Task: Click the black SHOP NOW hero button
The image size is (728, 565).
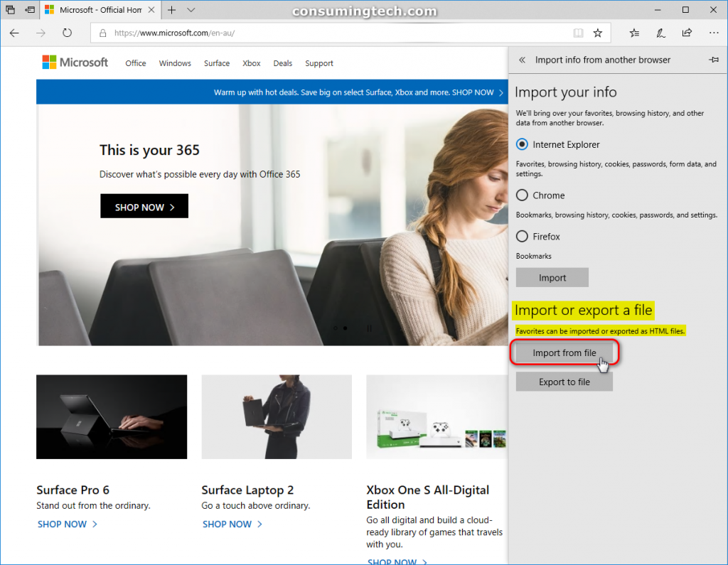Action: coord(144,207)
